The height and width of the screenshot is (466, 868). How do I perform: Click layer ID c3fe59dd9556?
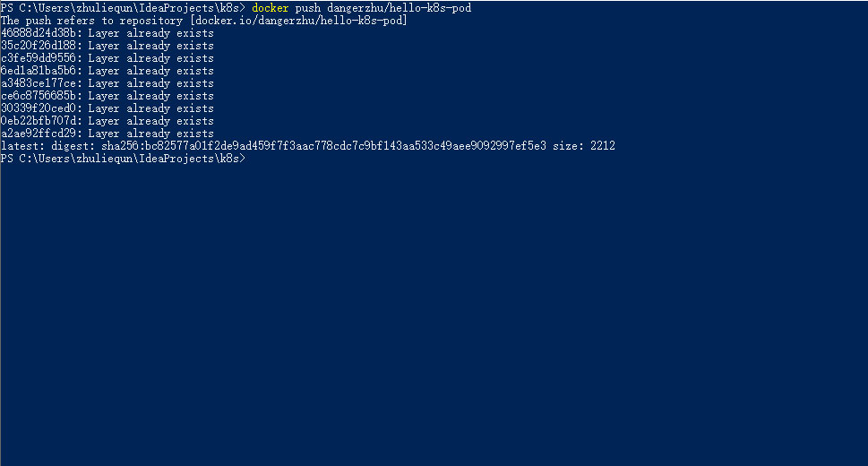point(41,58)
